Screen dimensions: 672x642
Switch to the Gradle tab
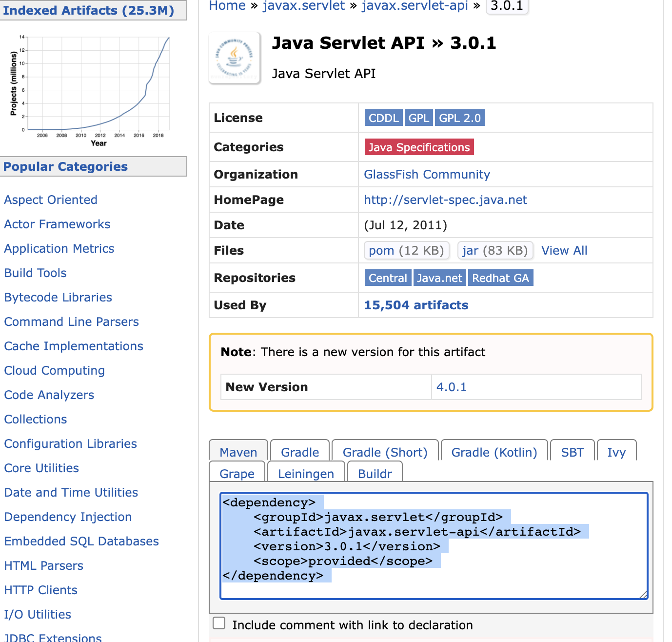pos(300,452)
